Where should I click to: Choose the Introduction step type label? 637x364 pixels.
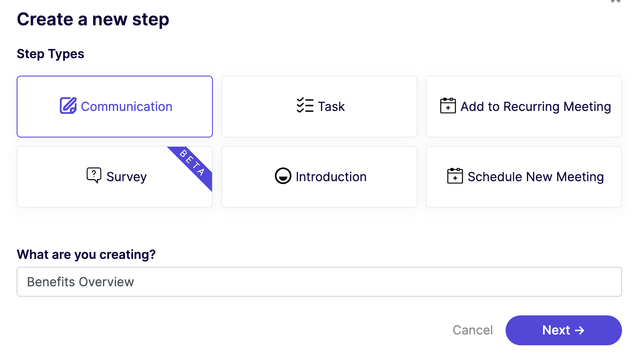click(331, 177)
